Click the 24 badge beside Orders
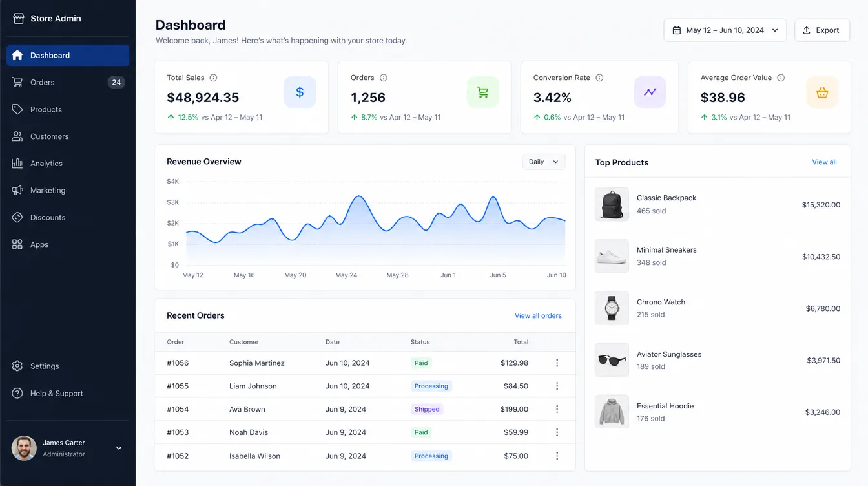 point(116,82)
